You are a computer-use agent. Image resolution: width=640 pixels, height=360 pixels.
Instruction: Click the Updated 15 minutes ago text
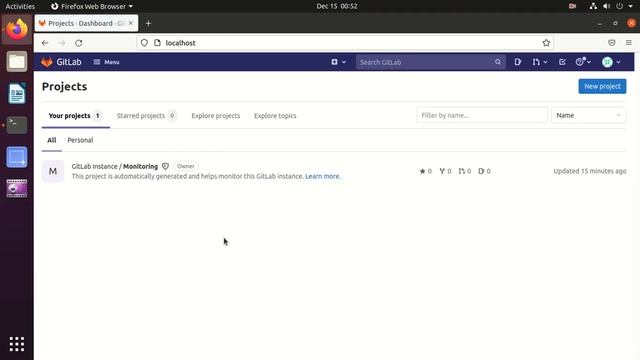(x=590, y=171)
